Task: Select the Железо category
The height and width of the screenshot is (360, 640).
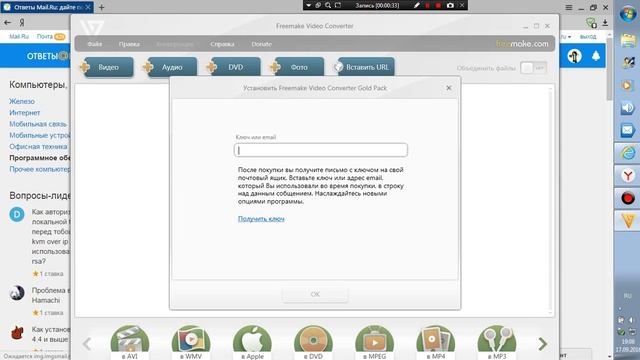Action: [22, 101]
